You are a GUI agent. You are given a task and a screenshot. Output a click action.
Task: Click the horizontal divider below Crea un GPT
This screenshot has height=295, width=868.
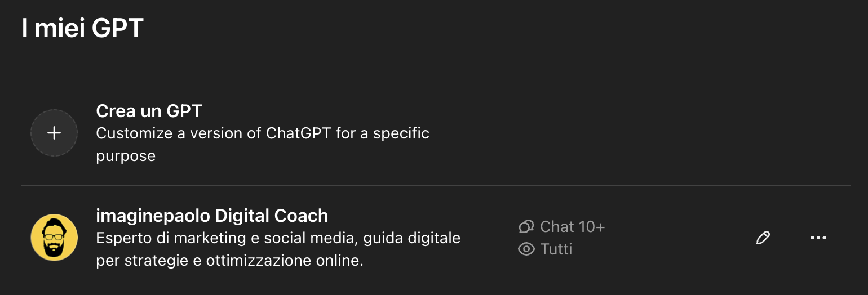(436, 185)
